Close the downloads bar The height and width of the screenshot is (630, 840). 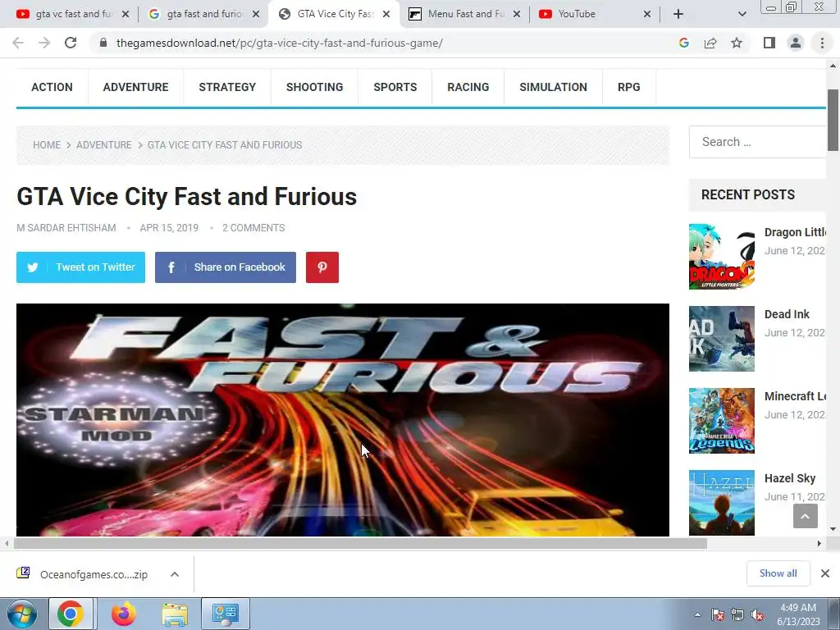825,573
